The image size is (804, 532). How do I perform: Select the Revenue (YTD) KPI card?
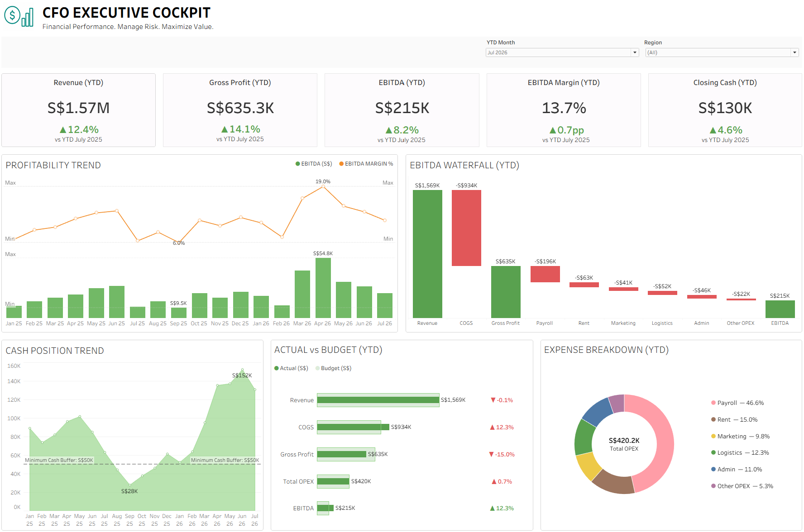coord(79,110)
